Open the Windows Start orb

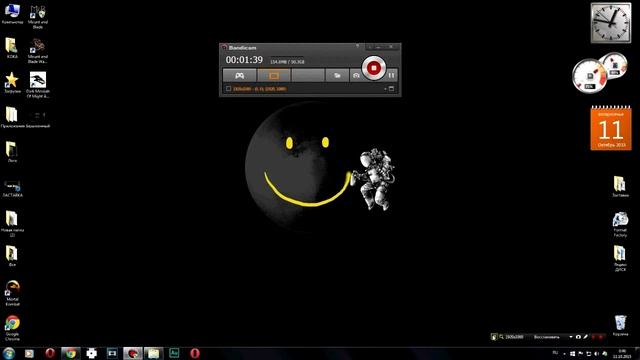coord(9,353)
